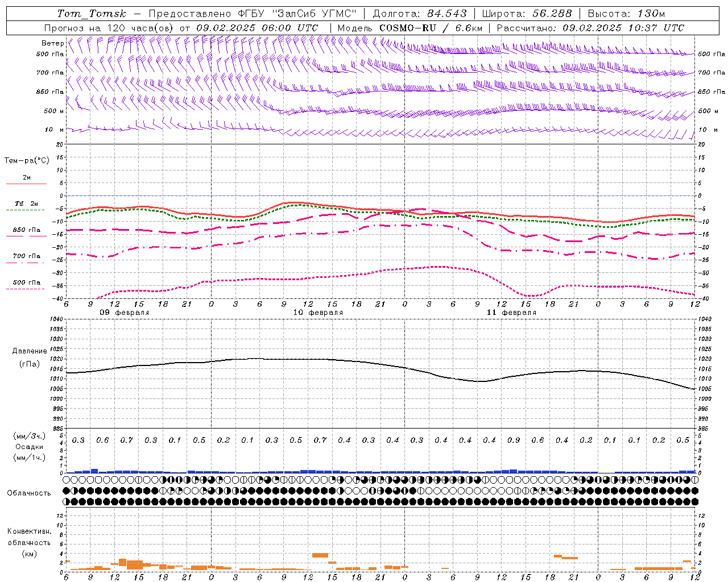Click the Ветер wind panel label
Screen dimensions: 728x582
click(x=52, y=43)
